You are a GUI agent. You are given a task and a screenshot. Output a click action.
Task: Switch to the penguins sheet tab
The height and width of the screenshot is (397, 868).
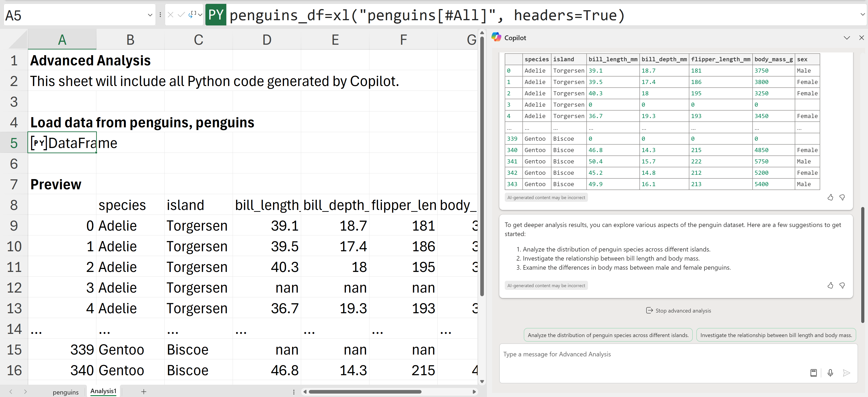coord(65,392)
